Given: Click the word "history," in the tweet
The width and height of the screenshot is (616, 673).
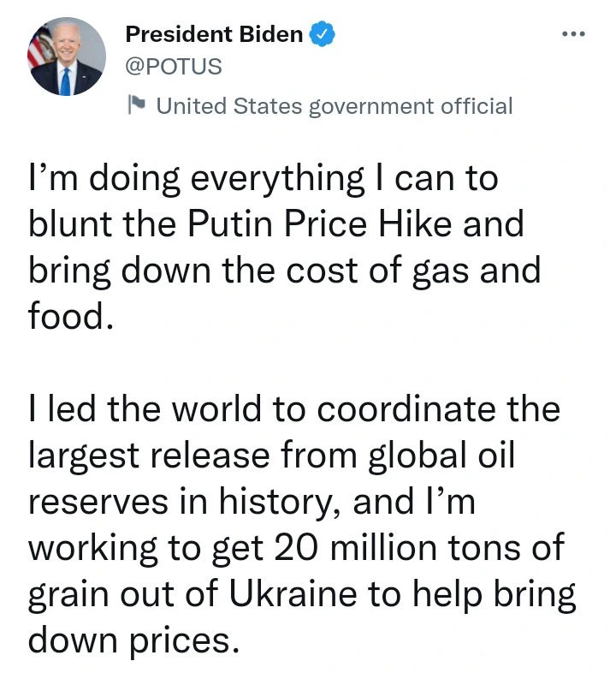Looking at the screenshot, I should click(x=281, y=503).
